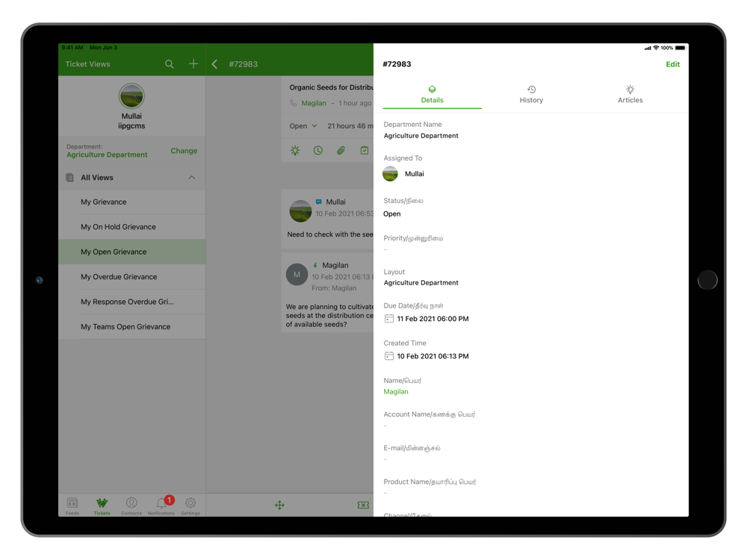The width and height of the screenshot is (747, 560).
Task: Select My Grievance view
Action: (x=132, y=202)
